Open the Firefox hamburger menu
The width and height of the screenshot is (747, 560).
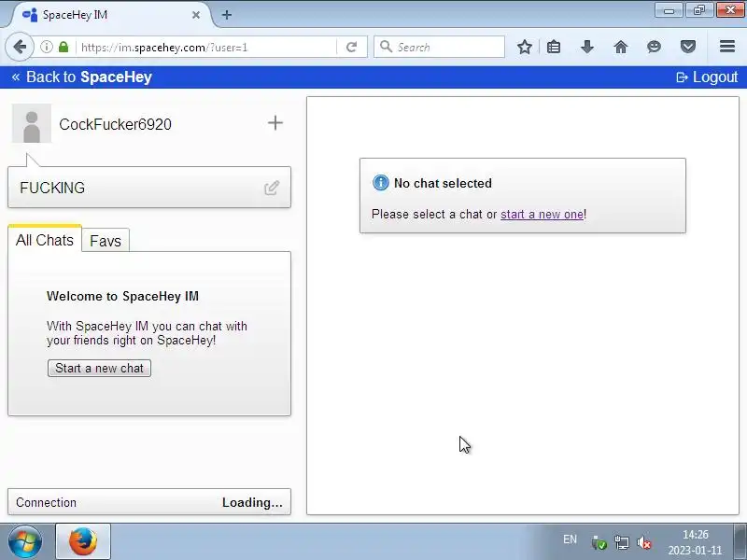[727, 47]
